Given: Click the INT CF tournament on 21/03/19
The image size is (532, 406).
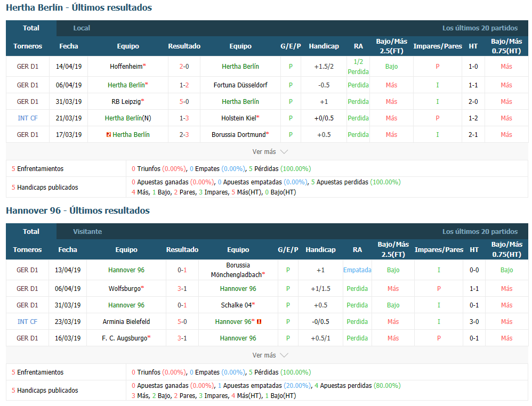Looking at the screenshot, I should point(28,118).
